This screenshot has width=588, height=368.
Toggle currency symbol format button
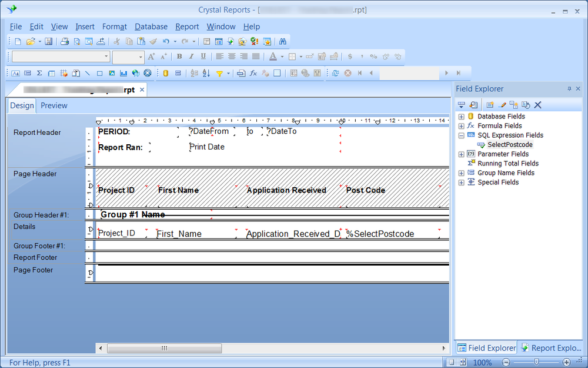click(350, 57)
